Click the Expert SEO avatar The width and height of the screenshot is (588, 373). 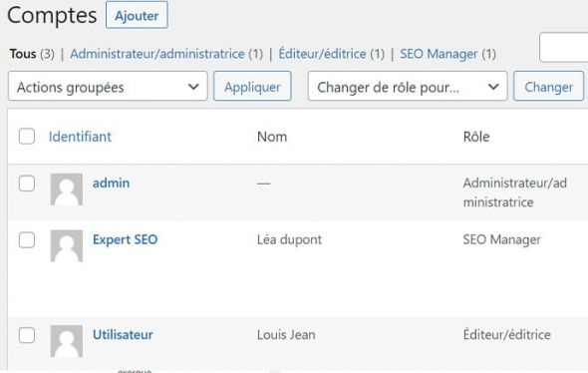[67, 245]
